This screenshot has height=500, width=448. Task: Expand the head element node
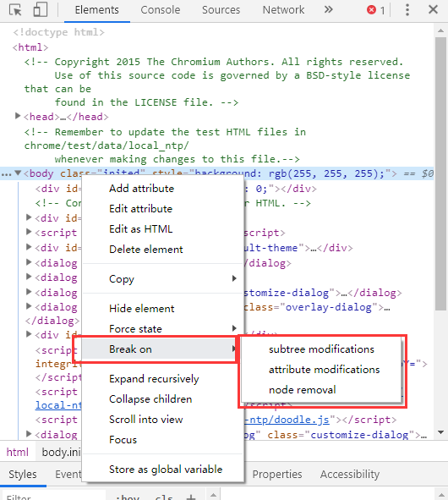[x=18, y=116]
